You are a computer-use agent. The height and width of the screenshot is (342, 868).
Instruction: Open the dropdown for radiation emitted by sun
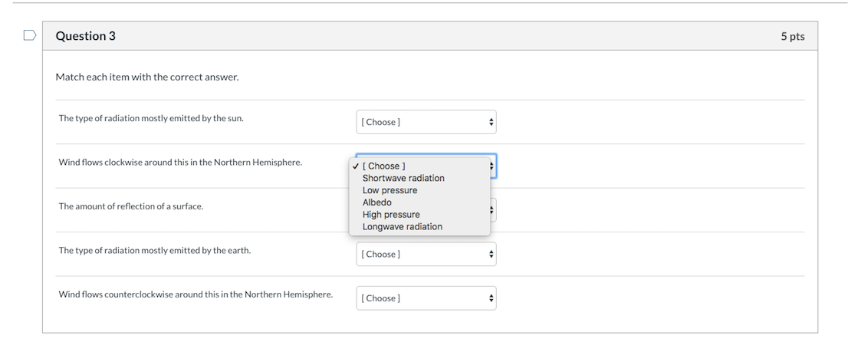click(426, 122)
